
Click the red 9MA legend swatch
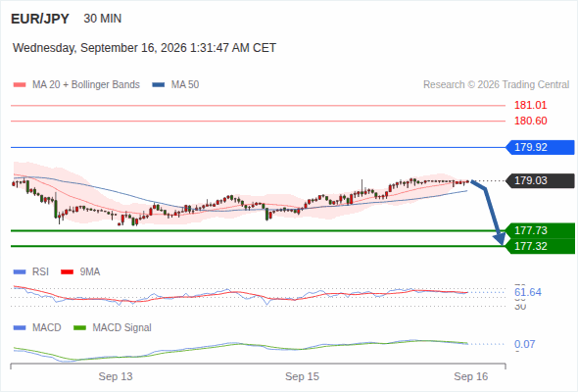(x=67, y=272)
